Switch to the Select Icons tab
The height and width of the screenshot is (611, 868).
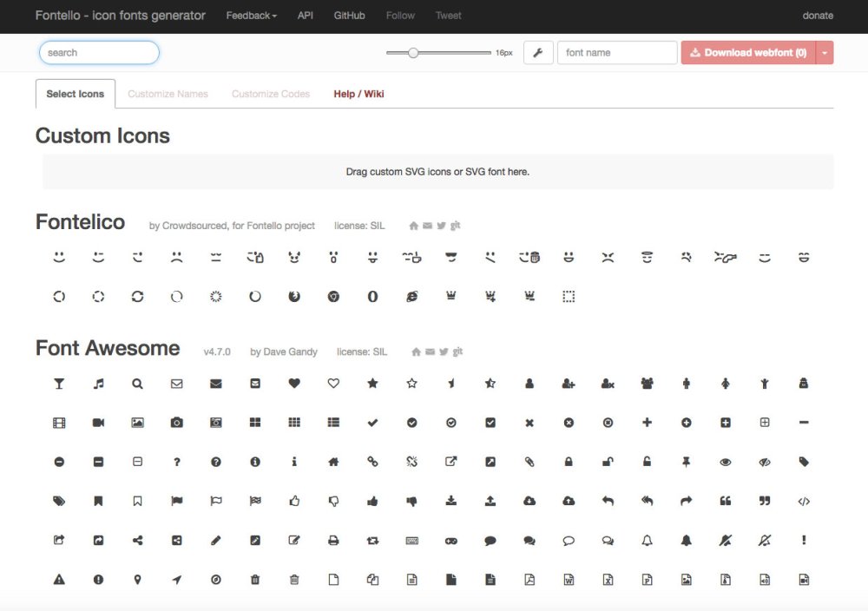point(76,94)
